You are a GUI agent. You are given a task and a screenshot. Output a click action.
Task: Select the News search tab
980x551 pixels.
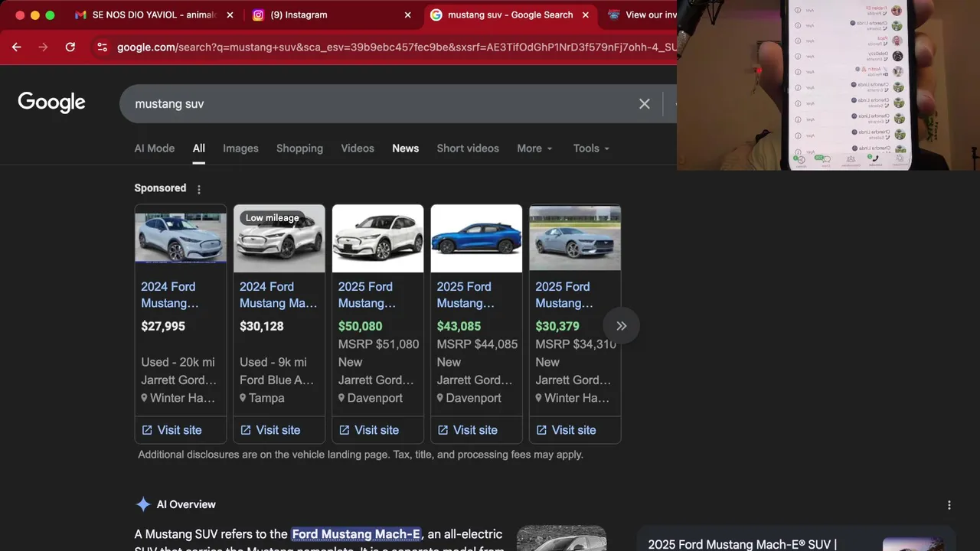tap(405, 148)
